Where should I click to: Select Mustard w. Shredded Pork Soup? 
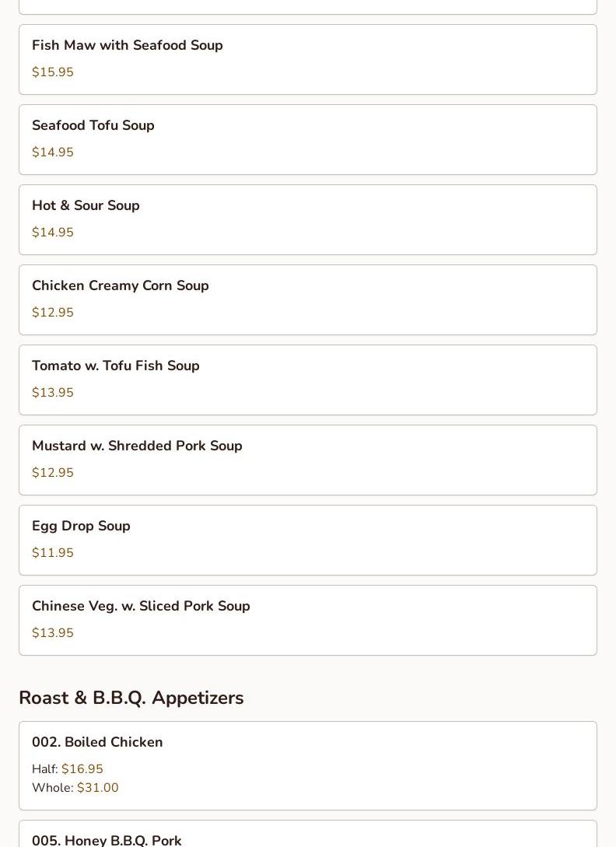(137, 446)
